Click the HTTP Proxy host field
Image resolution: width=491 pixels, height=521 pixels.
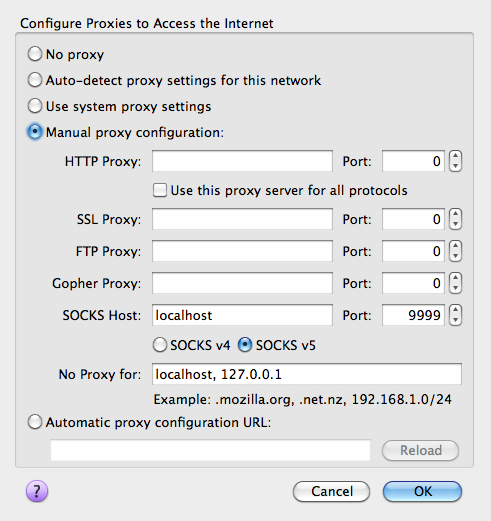(242, 161)
